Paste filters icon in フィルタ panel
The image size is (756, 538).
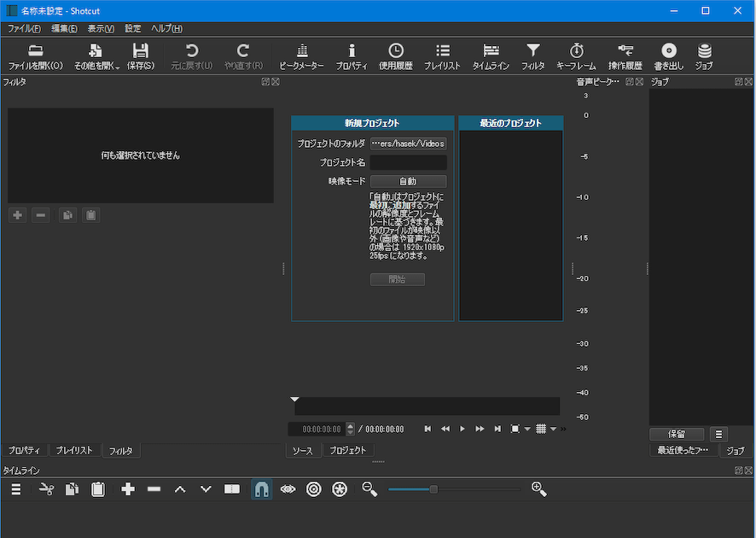coord(91,215)
